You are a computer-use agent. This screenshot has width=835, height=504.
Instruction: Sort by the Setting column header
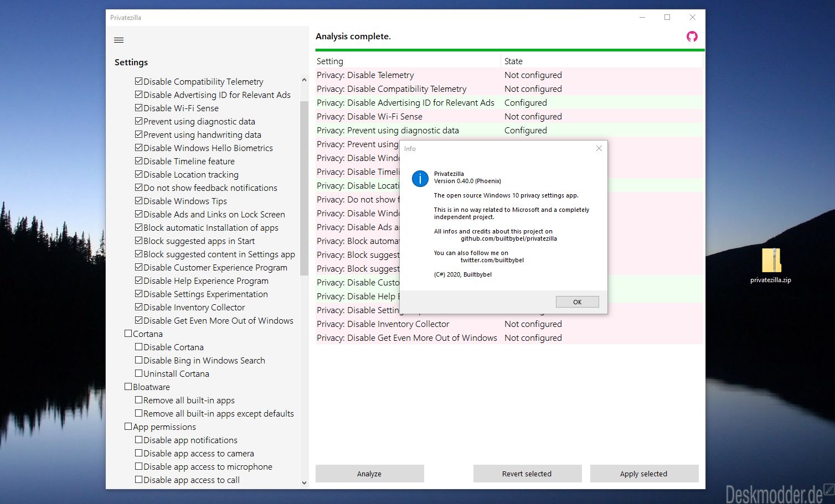[x=408, y=61]
